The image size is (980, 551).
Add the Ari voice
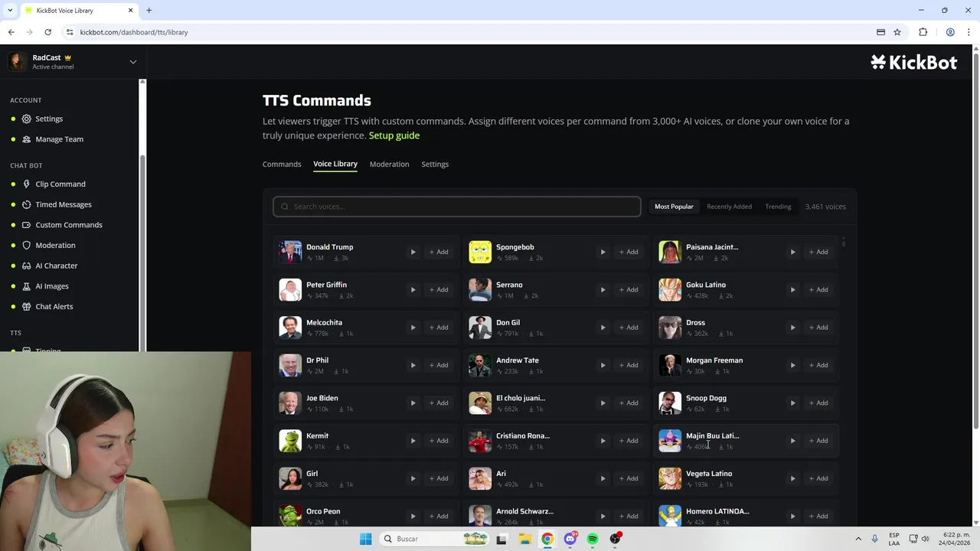629,478
